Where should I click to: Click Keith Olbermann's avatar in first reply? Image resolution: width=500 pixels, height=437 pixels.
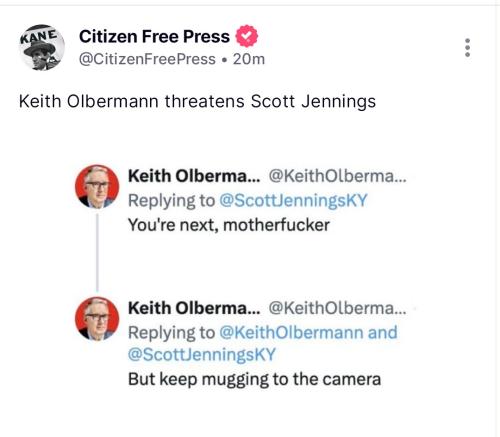click(x=97, y=186)
